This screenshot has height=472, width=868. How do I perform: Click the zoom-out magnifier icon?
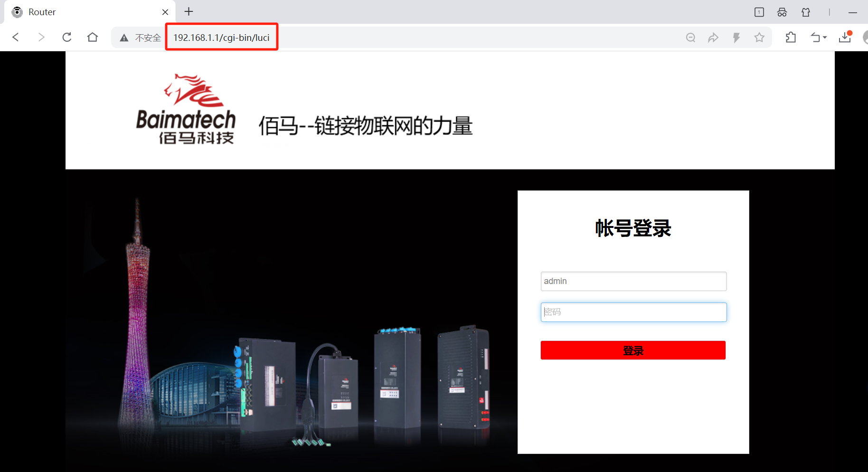pos(691,37)
